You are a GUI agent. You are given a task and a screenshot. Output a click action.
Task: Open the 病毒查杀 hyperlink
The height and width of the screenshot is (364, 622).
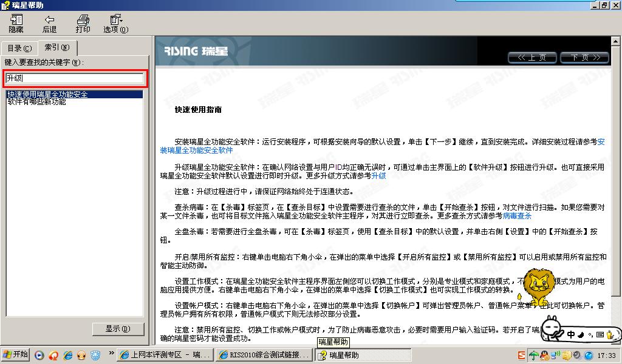(517, 216)
